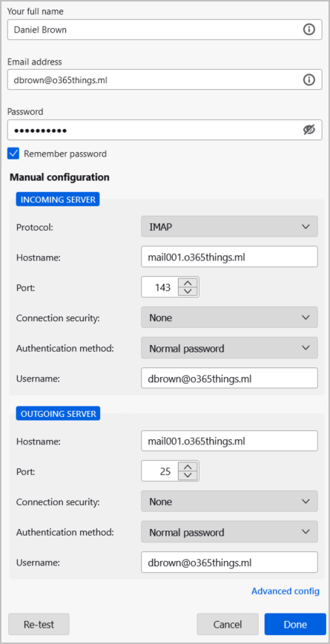This screenshot has width=330, height=644.
Task: Open the incoming Protocol IMAP dropdown
Action: coord(229,226)
